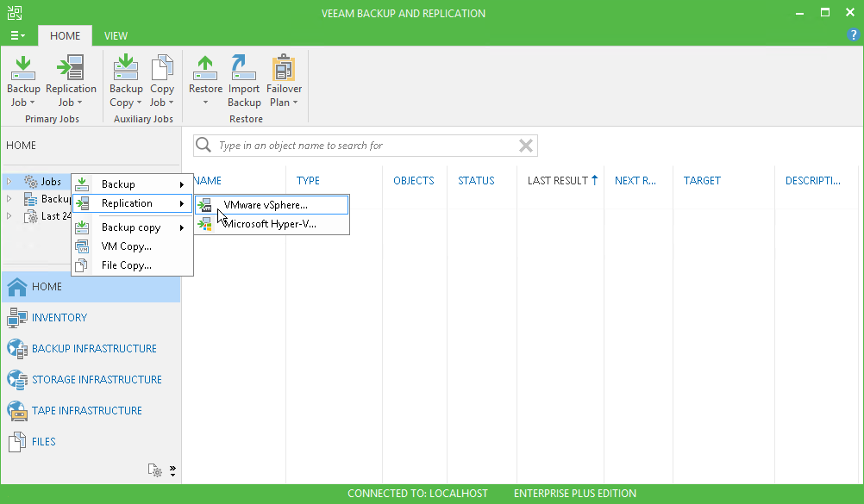
Task: Show more navigation buttons chevron
Action: click(173, 470)
